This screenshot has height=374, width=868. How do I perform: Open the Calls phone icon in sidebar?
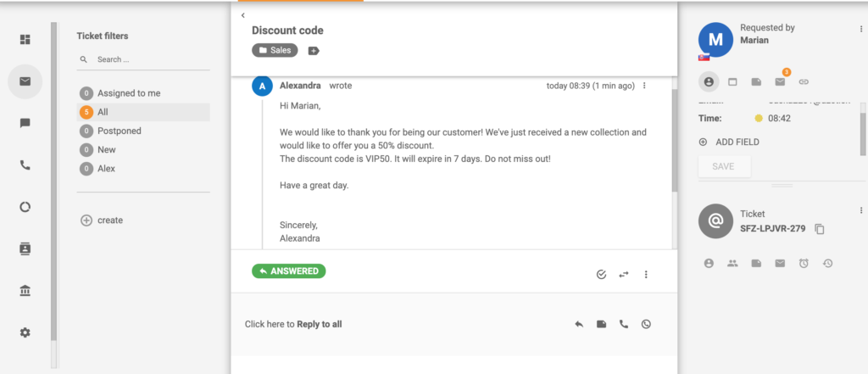tap(25, 165)
